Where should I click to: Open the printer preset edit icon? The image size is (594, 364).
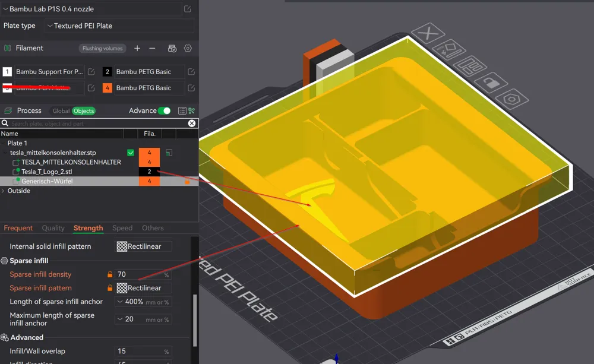tap(188, 9)
